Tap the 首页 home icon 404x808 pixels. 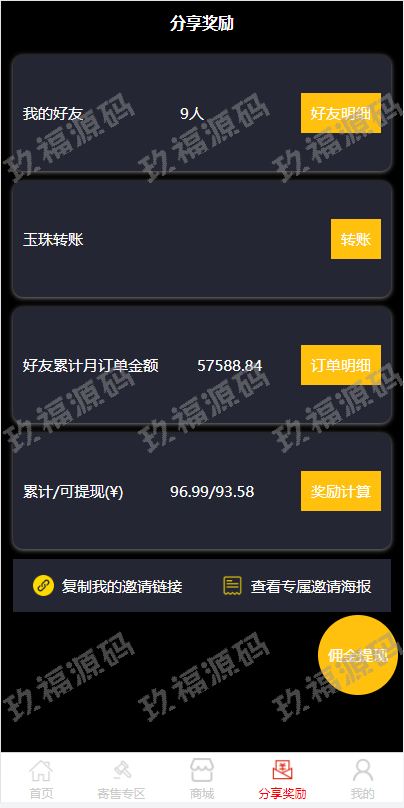point(41,771)
